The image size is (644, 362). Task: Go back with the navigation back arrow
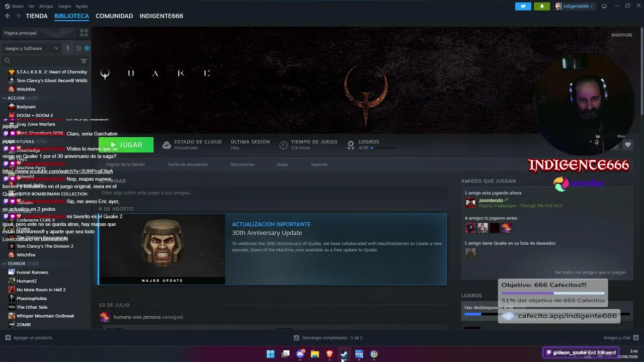[8, 16]
